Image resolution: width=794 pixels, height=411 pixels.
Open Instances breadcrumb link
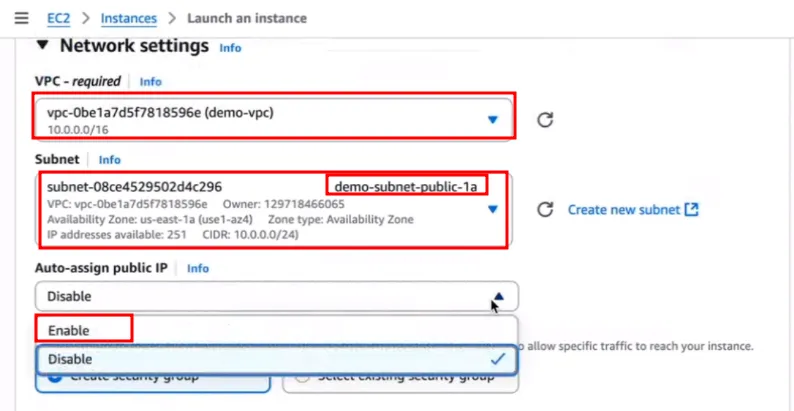pos(129,18)
